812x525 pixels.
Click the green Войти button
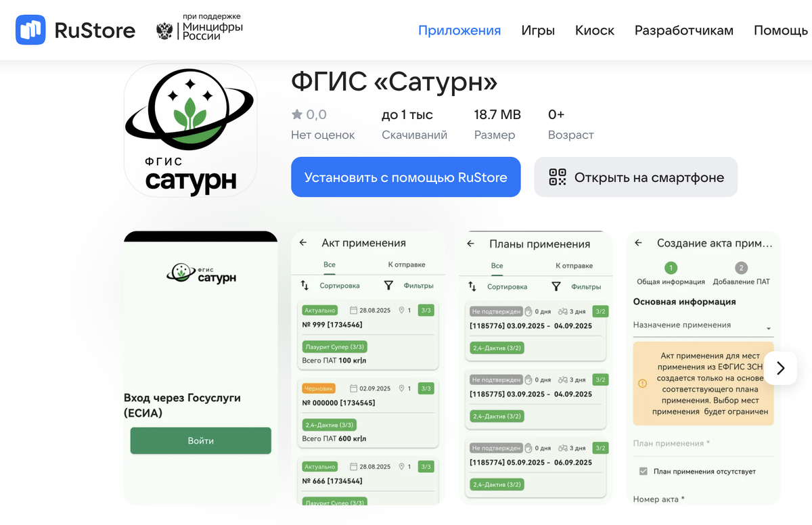(x=201, y=440)
